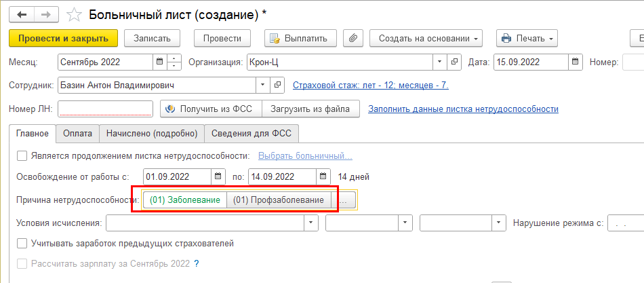Toggle previous insurers' earnings checkbox
644x283 pixels.
22,243
